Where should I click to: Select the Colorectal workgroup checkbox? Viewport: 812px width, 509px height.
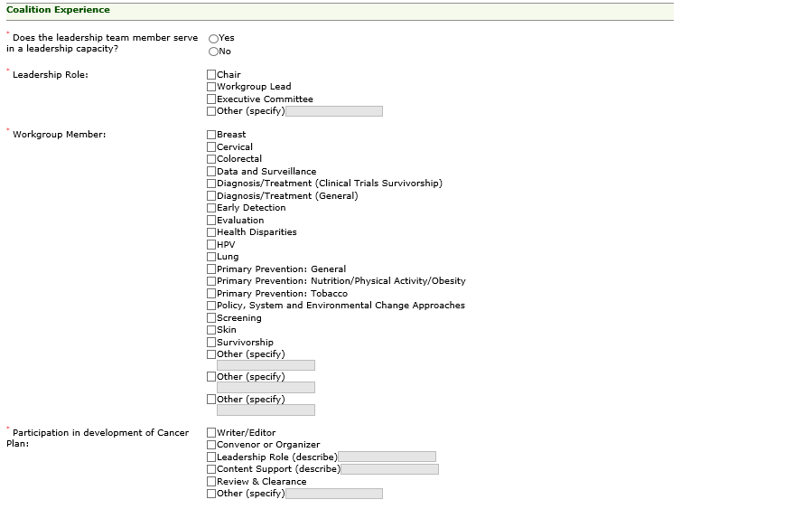point(212,159)
